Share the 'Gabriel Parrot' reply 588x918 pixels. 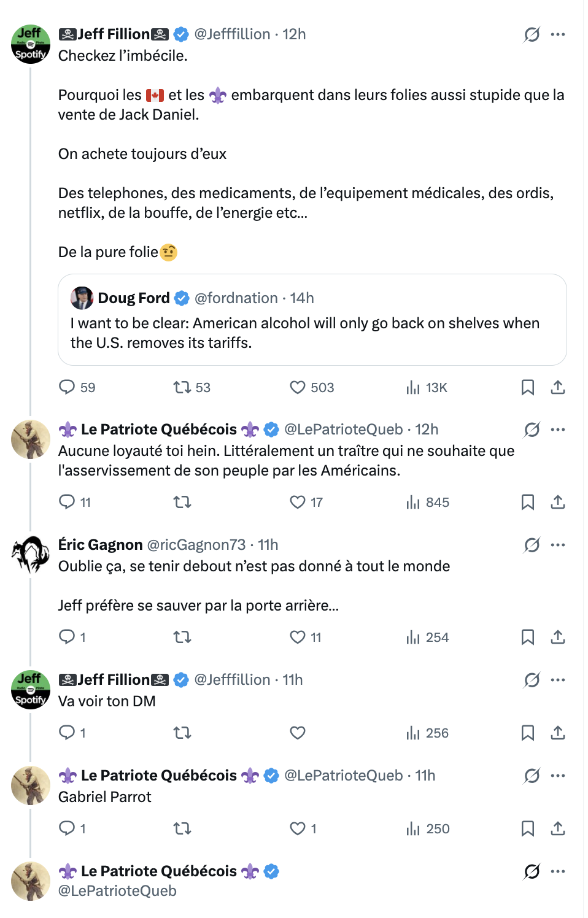[557, 828]
